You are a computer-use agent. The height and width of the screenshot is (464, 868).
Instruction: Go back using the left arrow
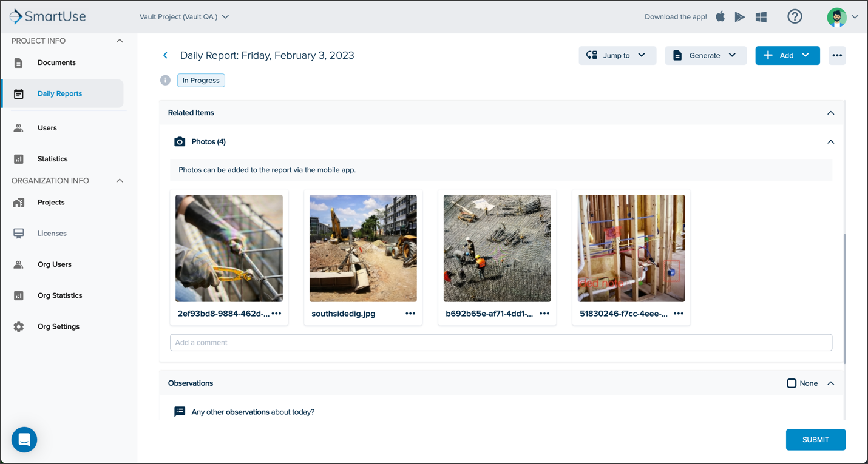point(165,55)
